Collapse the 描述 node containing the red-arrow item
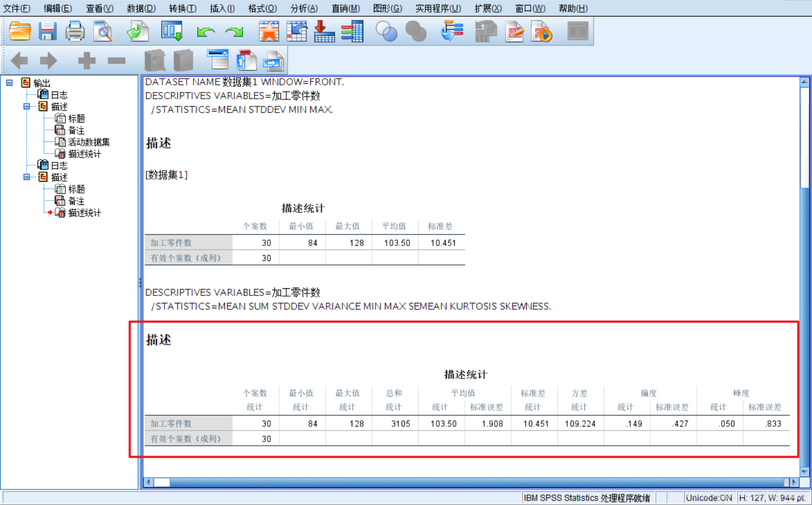Screen dimensions: 812x505 coord(27,177)
